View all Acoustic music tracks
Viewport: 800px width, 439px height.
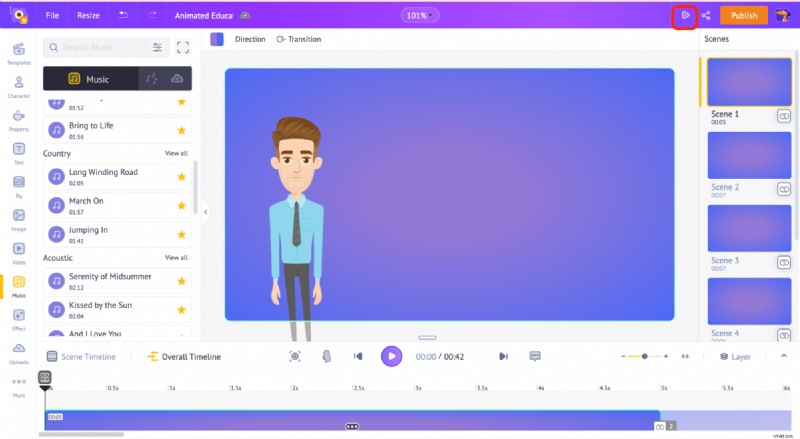176,257
